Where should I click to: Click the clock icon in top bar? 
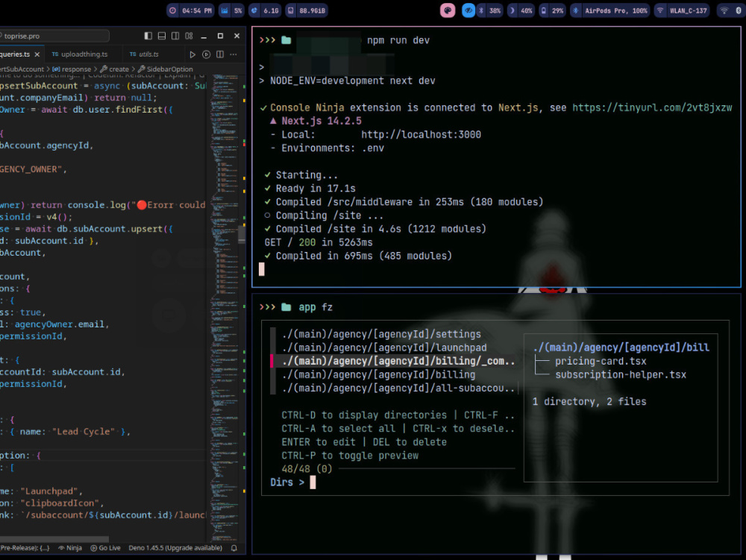(173, 10)
